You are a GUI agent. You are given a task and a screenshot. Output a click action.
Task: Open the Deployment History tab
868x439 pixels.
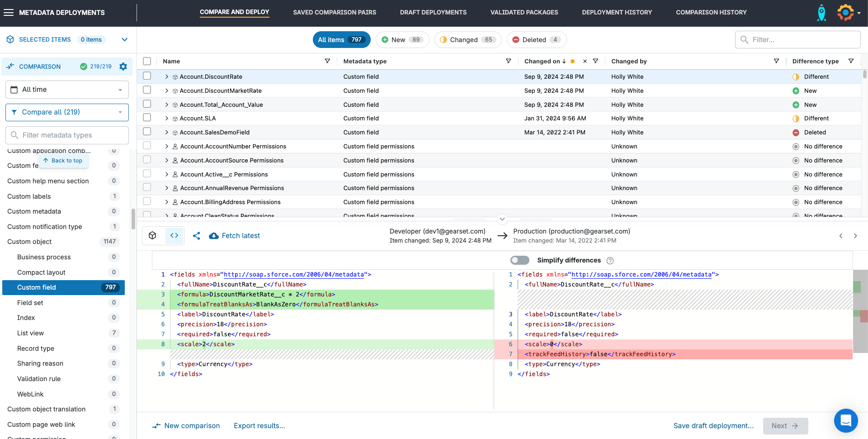(617, 13)
